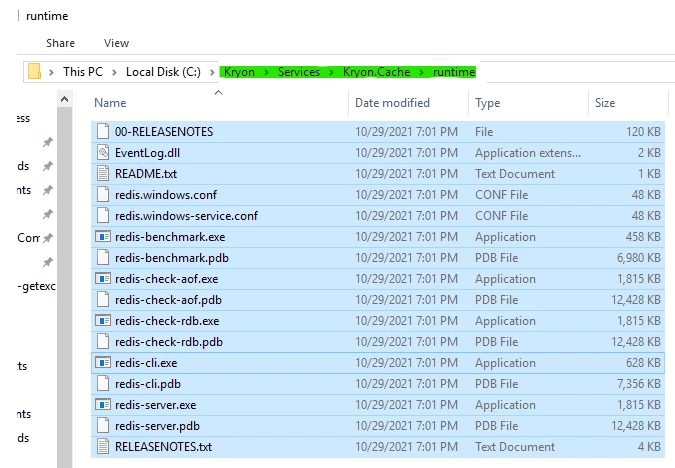Viewport: 675px width, 468px height.
Task: Expand the chevron after Local Disk (C:)
Action: [212, 72]
